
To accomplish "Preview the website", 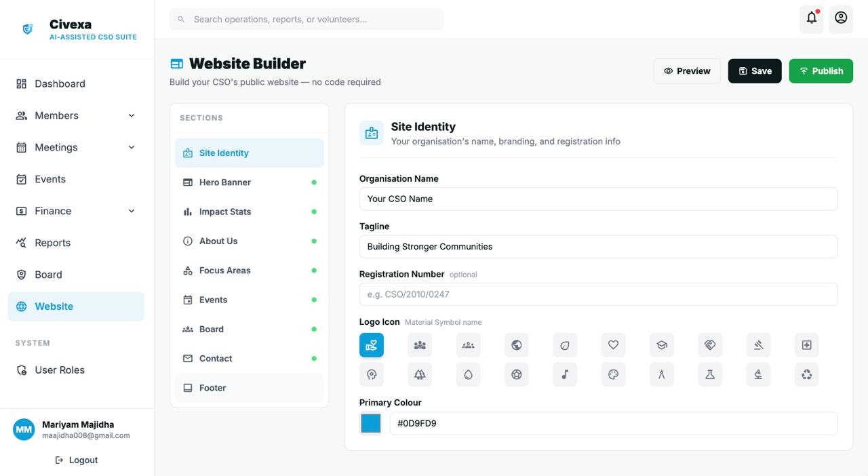I will pos(686,71).
